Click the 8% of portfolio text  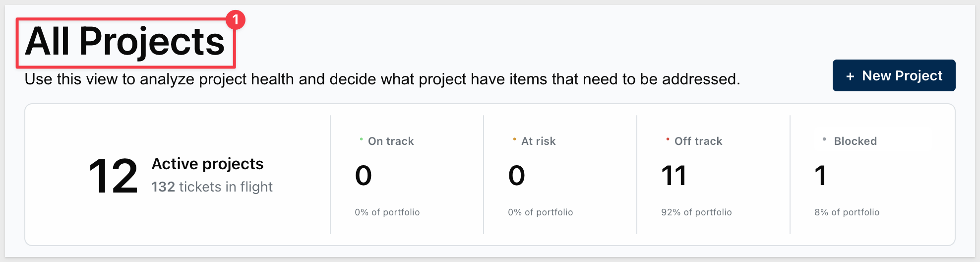847,212
